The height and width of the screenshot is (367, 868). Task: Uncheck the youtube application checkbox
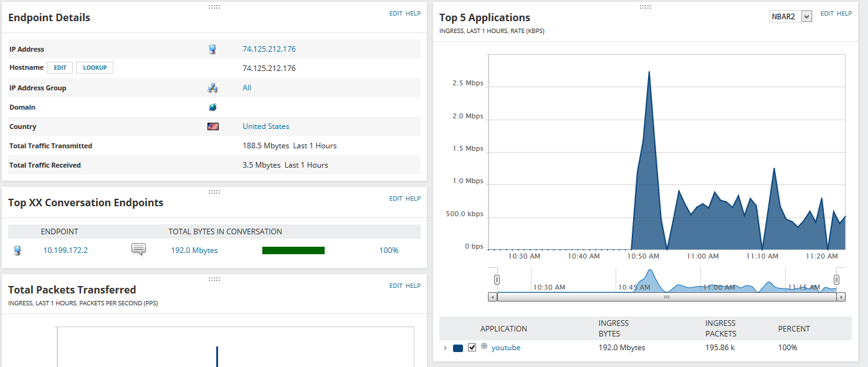(x=472, y=348)
